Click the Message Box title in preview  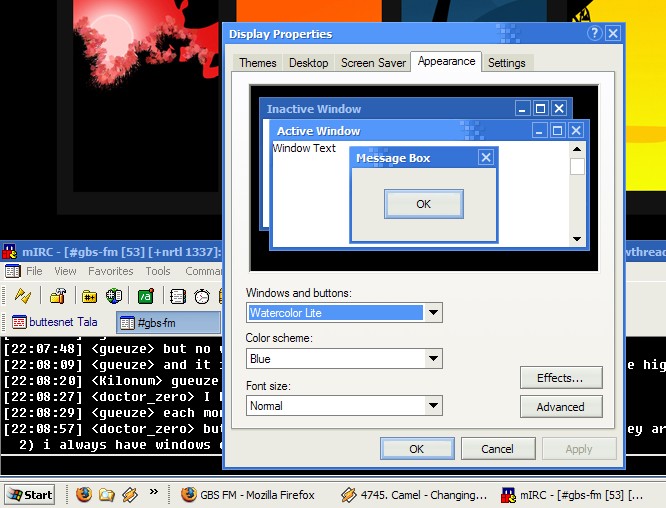click(x=393, y=158)
